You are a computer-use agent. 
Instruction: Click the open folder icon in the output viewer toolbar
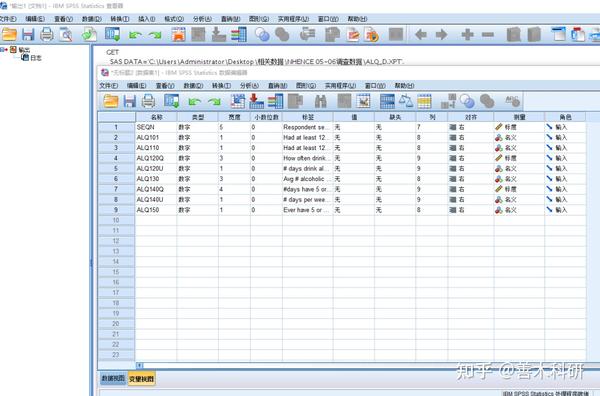(9, 34)
